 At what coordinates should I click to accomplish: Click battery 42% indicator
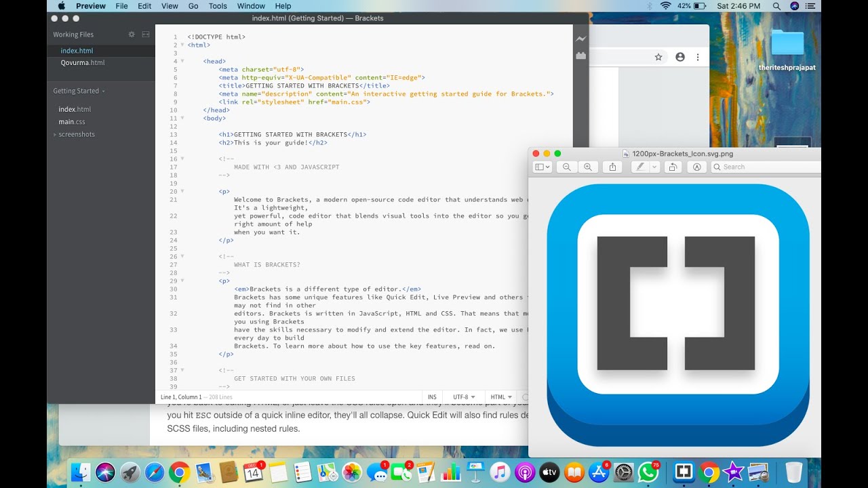coord(691,6)
